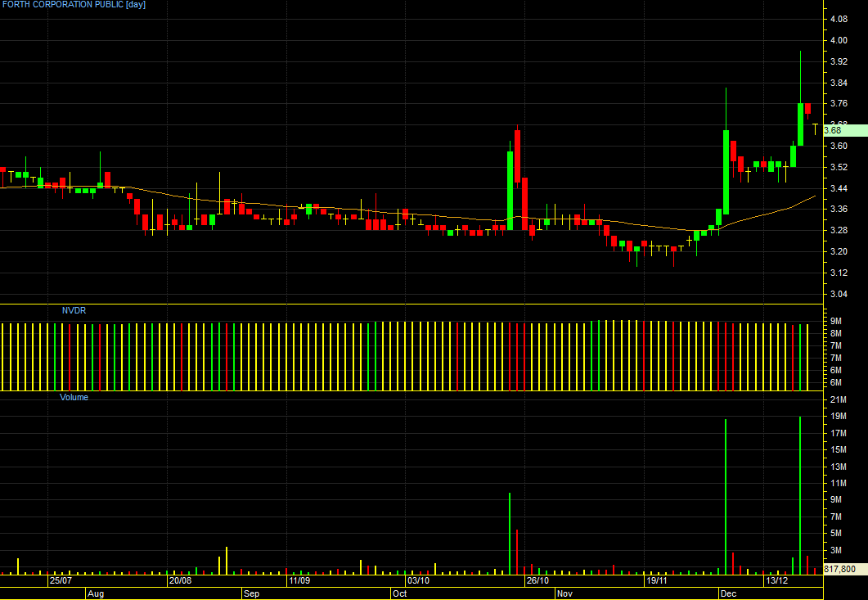Click the Aug month label

click(96, 594)
